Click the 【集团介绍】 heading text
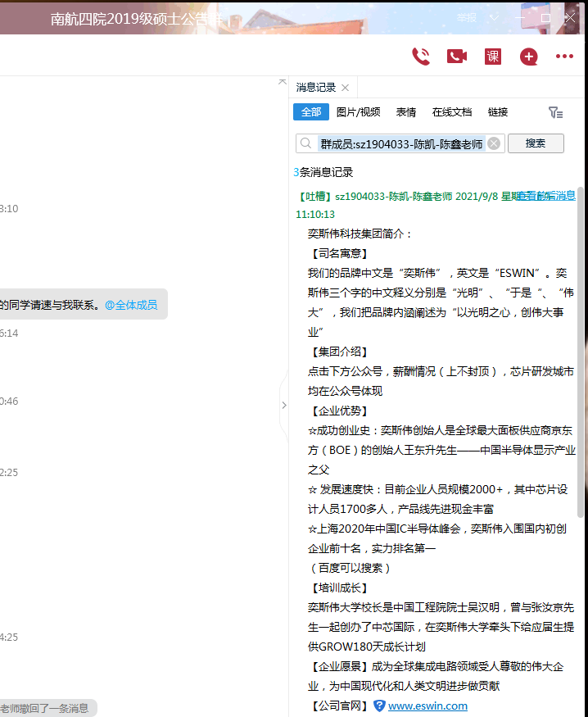Image resolution: width=588 pixels, height=717 pixels. click(x=340, y=352)
